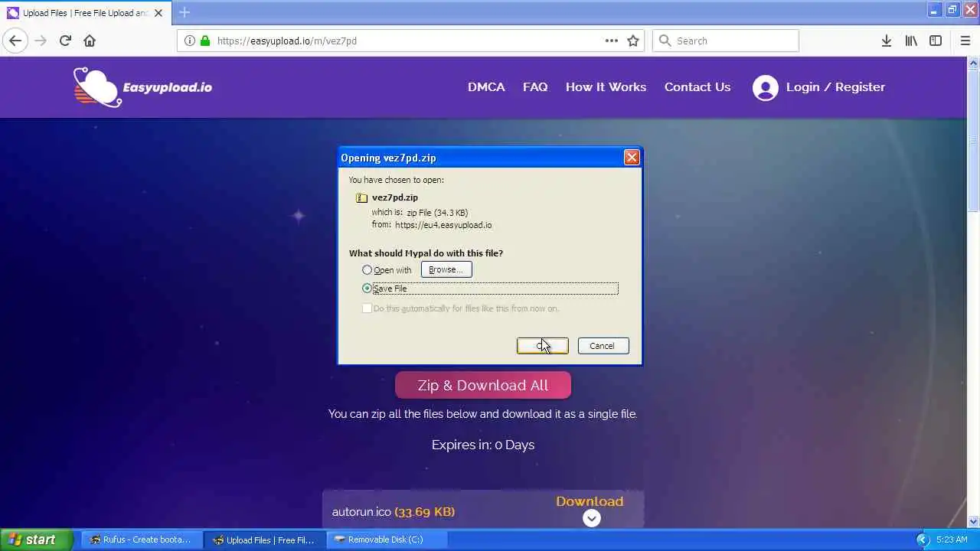Click the Expires in: 0 Days text
980x551 pixels.
(483, 445)
